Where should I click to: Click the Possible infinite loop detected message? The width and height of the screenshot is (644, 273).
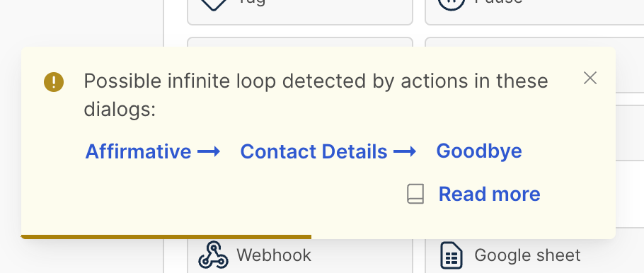(x=316, y=95)
